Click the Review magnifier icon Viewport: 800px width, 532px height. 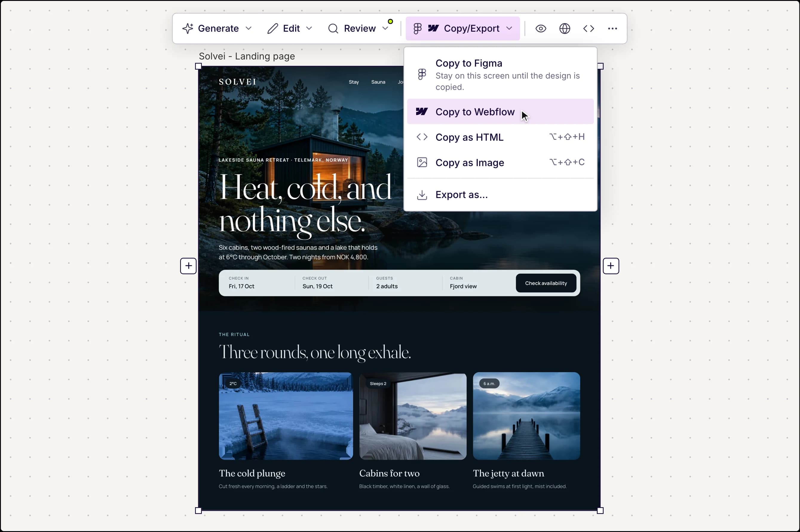[333, 28]
